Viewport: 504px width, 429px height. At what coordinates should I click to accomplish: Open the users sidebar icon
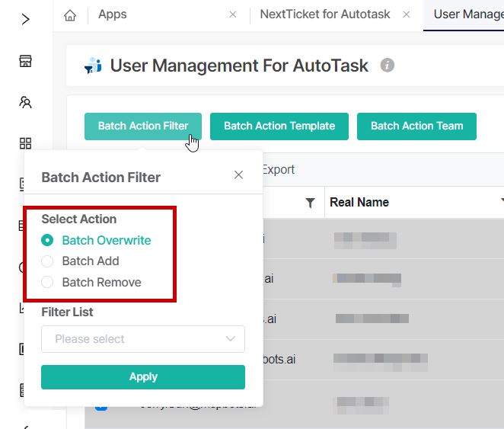25,102
